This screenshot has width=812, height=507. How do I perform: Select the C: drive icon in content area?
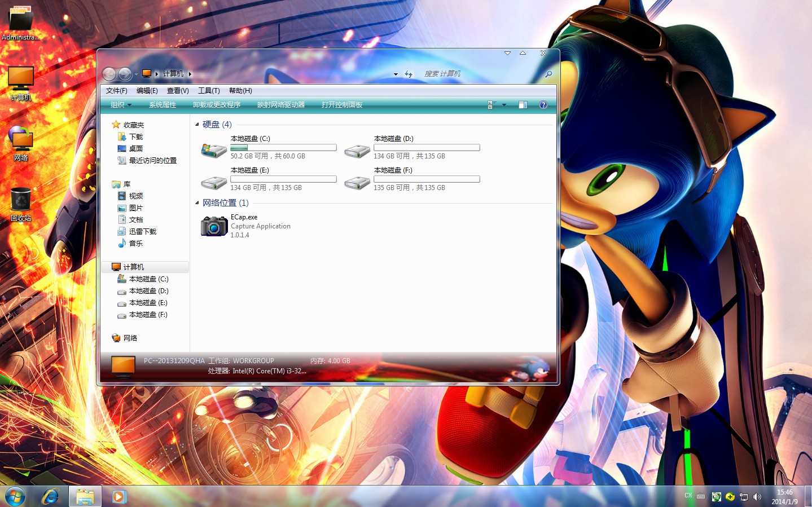(214, 150)
